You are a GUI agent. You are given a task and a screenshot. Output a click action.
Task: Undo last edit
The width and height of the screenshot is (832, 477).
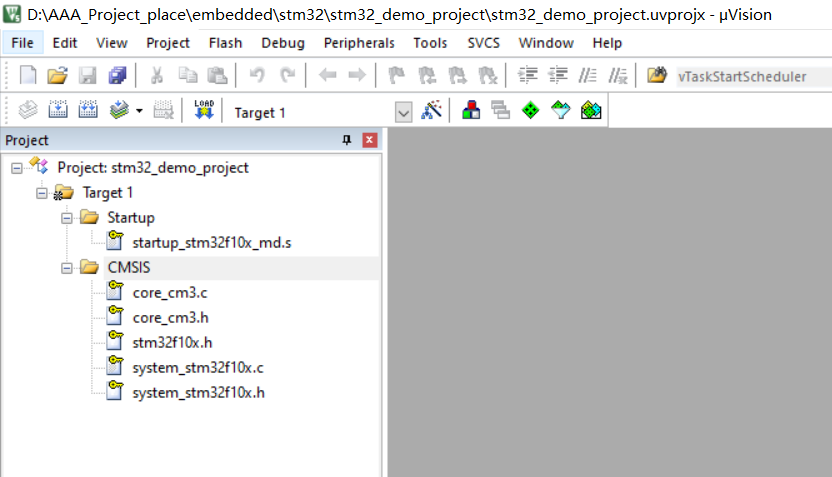click(x=257, y=75)
